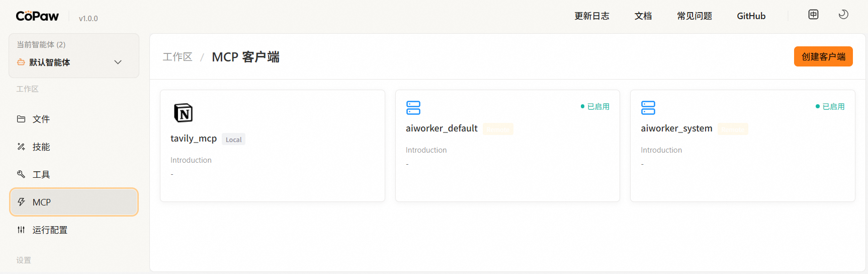Open the 文件 sidebar item
The width and height of the screenshot is (868, 274).
pyautogui.click(x=74, y=119)
